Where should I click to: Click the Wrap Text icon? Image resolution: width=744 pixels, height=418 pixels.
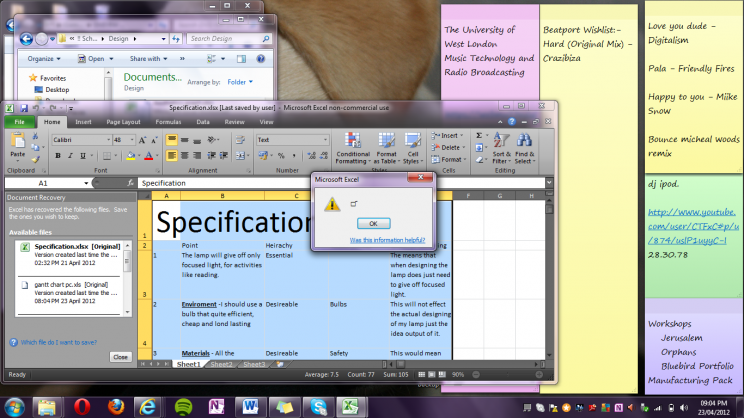240,140
